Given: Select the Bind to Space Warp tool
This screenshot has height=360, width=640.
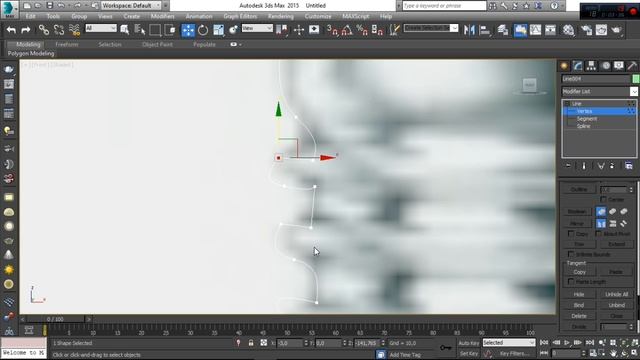Looking at the screenshot, I should (x=74, y=30).
